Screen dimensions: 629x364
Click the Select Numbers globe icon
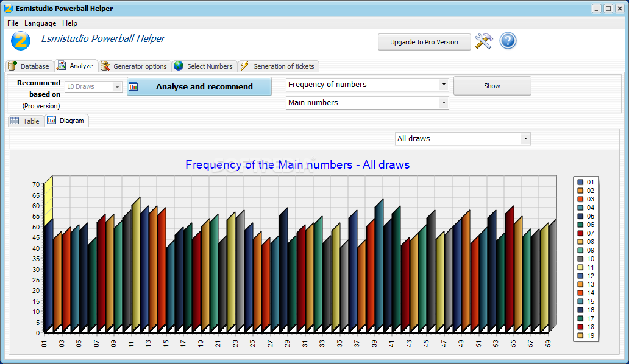(179, 66)
